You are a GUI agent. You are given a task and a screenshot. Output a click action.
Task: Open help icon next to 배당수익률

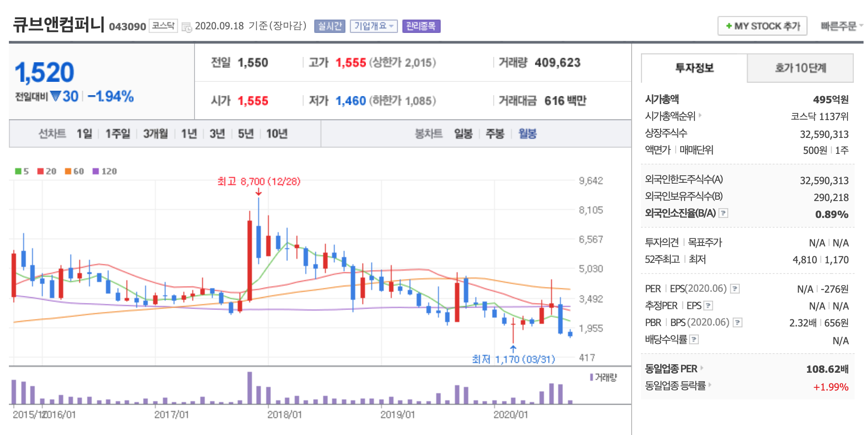pos(694,339)
